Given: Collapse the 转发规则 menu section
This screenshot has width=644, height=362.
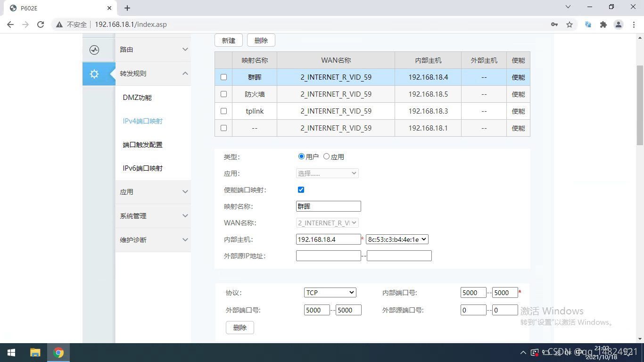Looking at the screenshot, I should point(153,74).
